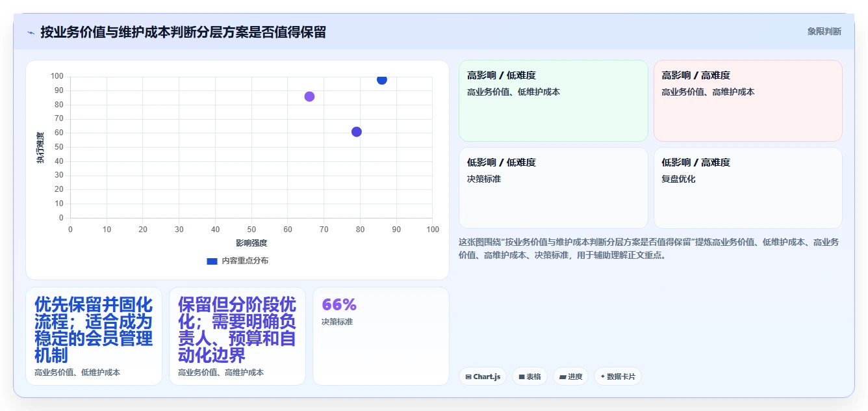The image size is (868, 411).
Task: Click the 表格 tag chip
Action: [530, 377]
